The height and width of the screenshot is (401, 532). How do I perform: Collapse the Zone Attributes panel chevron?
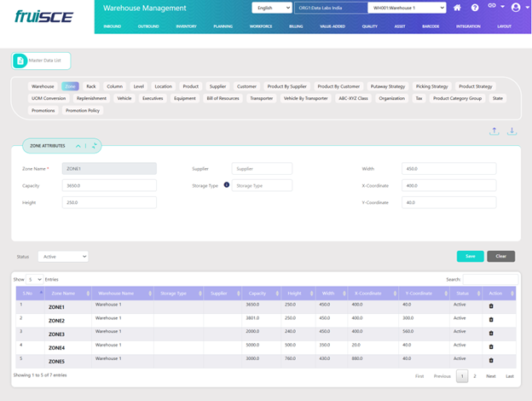coord(78,146)
